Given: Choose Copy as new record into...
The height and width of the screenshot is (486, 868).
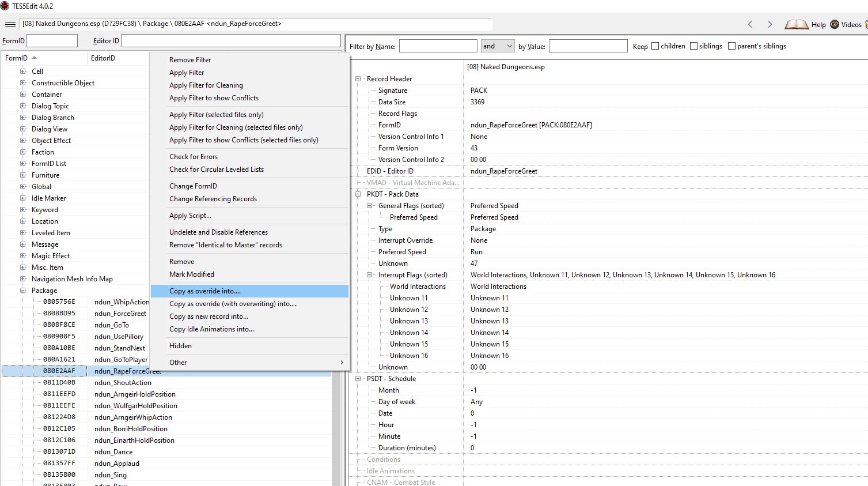Looking at the screenshot, I should click(x=249, y=317).
